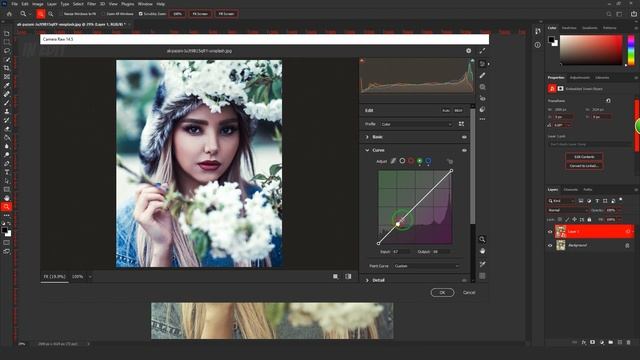This screenshot has height=360, width=640.
Task: Select the point curve white channel circle
Action: point(402,161)
